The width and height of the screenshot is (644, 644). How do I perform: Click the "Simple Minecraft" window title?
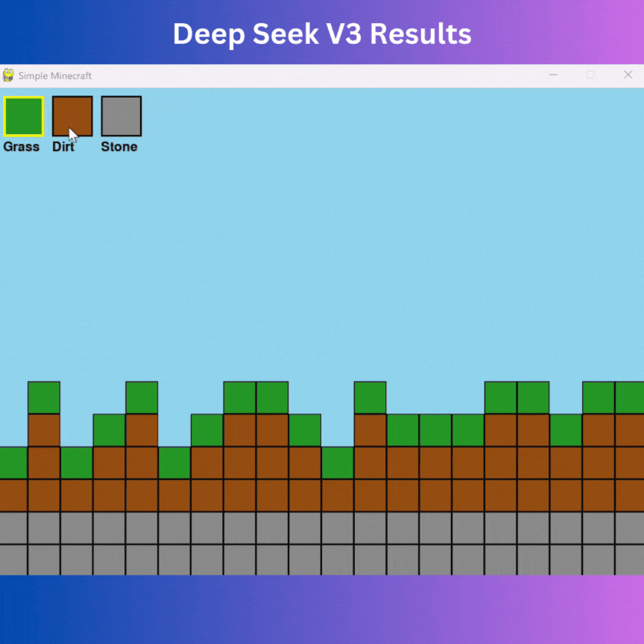tap(55, 75)
